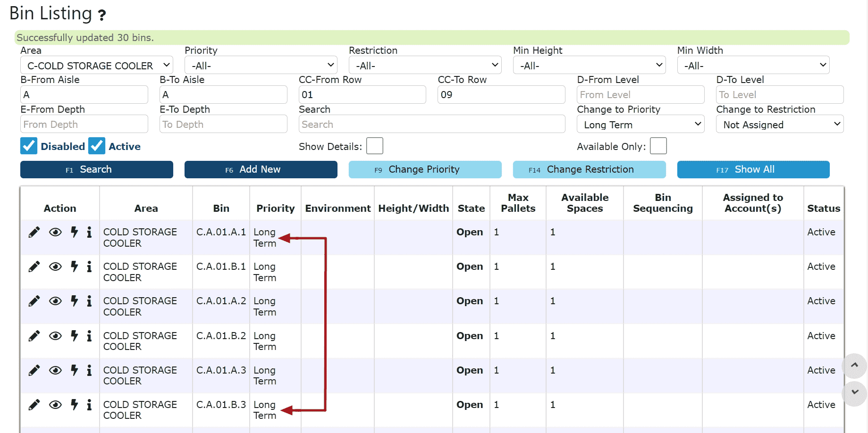The image size is (868, 433).
Task: Tick the Available Only checkbox
Action: (x=658, y=146)
